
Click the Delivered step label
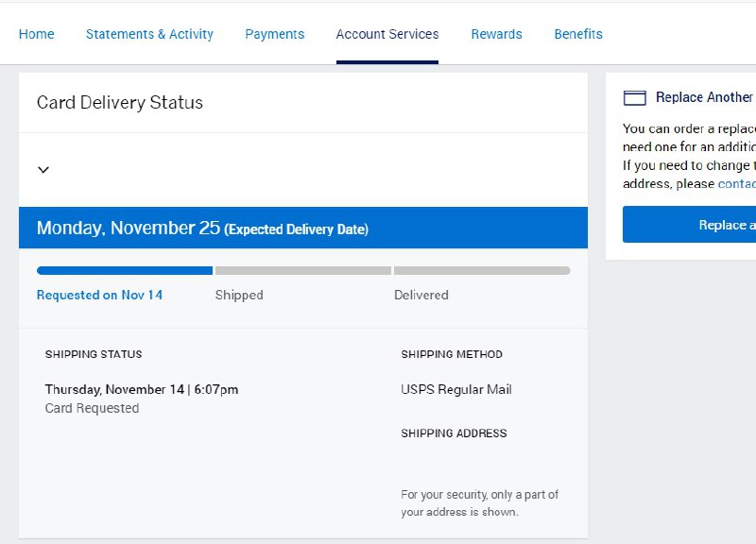tap(421, 295)
